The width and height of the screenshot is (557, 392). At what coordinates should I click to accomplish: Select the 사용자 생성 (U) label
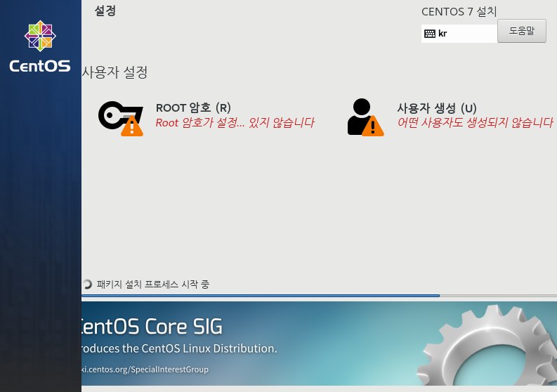pos(437,108)
